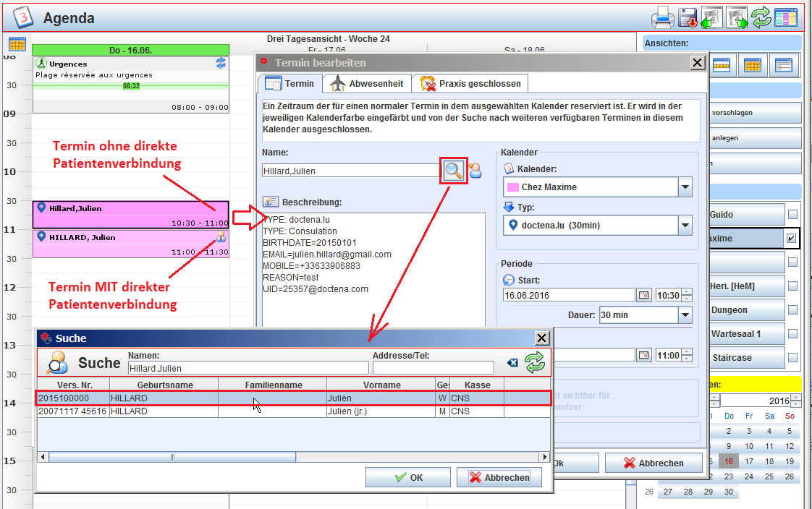The height and width of the screenshot is (509, 812).
Task: Expand the Kalender dropdown showing Chez Maxime
Action: (685, 187)
